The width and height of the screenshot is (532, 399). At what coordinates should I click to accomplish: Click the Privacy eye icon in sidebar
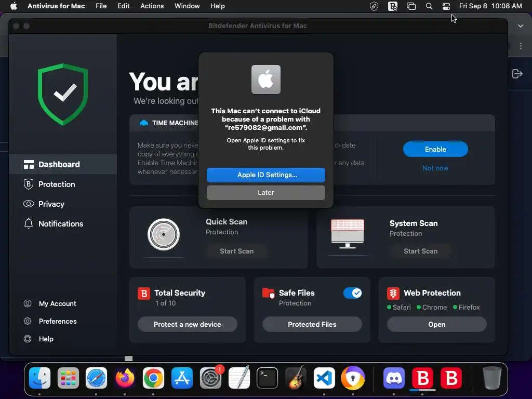pyautogui.click(x=29, y=204)
